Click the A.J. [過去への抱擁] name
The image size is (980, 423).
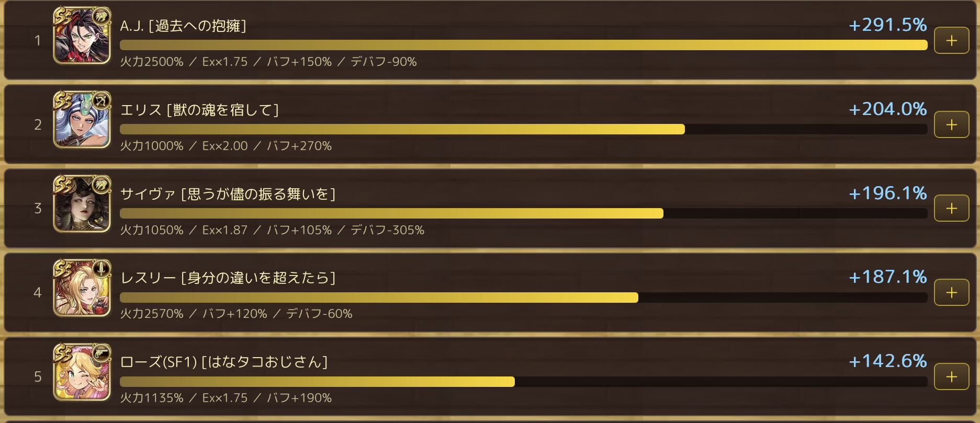tap(183, 26)
